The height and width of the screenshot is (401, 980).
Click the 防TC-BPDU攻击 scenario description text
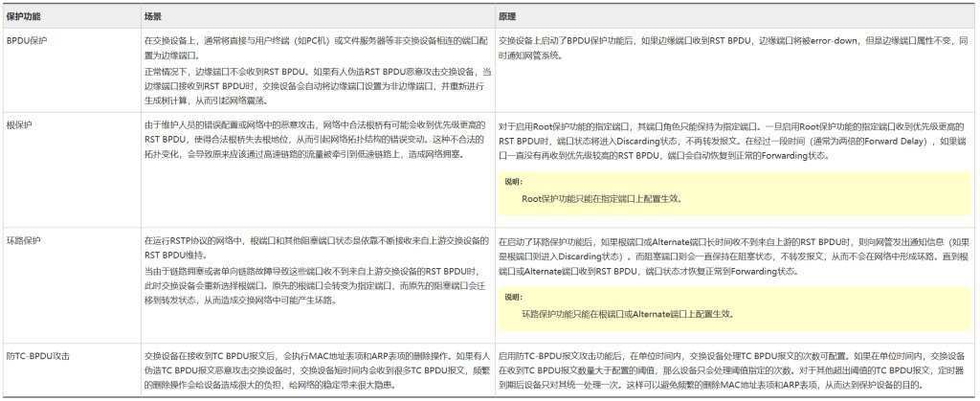pyautogui.click(x=316, y=369)
